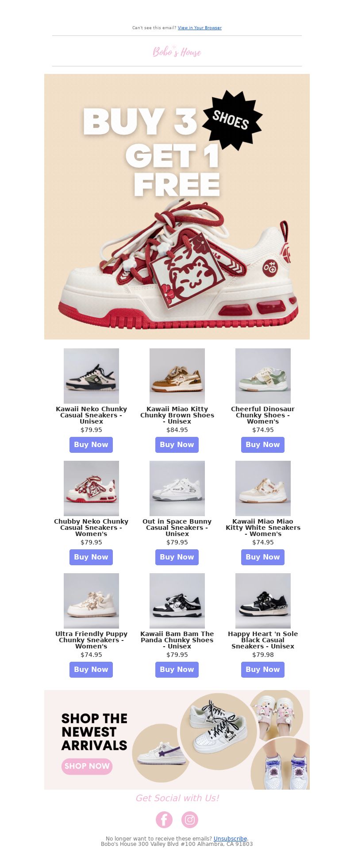Click the Cheerful Dinosaur Chunky Shoes title
354x868 pixels.
click(x=263, y=415)
